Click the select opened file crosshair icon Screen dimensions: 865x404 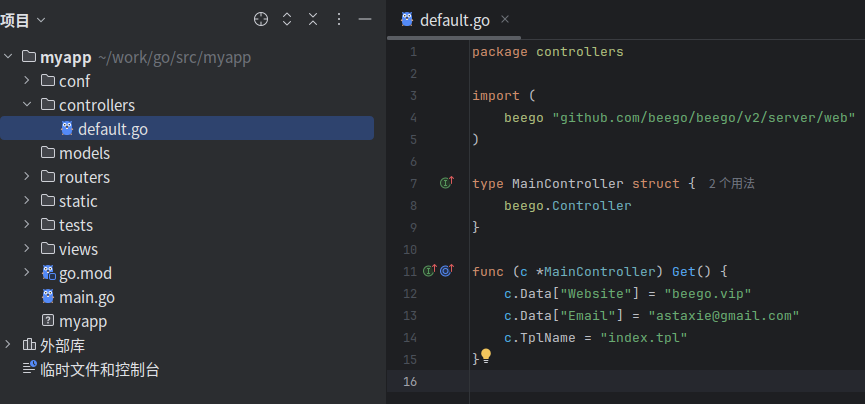click(x=260, y=20)
